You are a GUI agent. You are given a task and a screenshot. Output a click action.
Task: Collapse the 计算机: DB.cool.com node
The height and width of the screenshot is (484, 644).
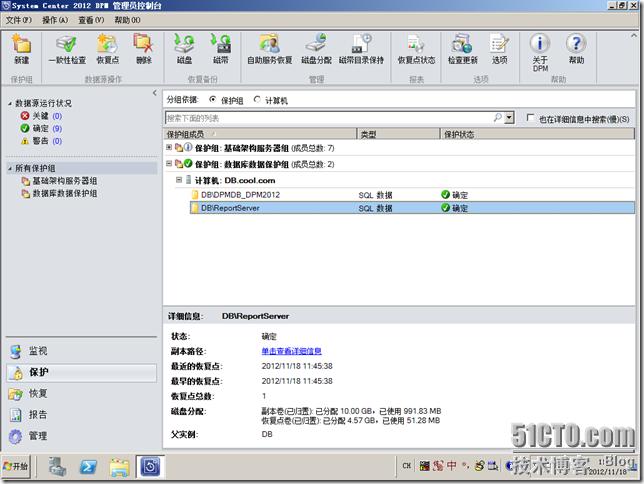179,180
